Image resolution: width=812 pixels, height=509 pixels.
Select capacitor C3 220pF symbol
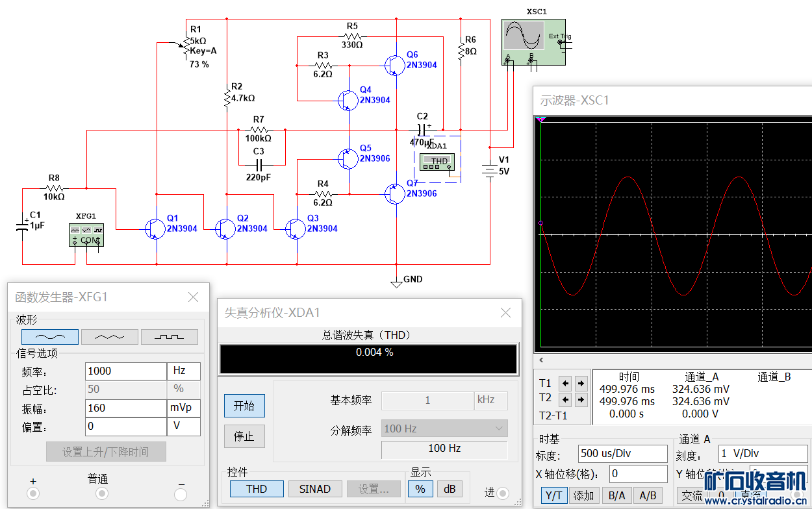260,164
